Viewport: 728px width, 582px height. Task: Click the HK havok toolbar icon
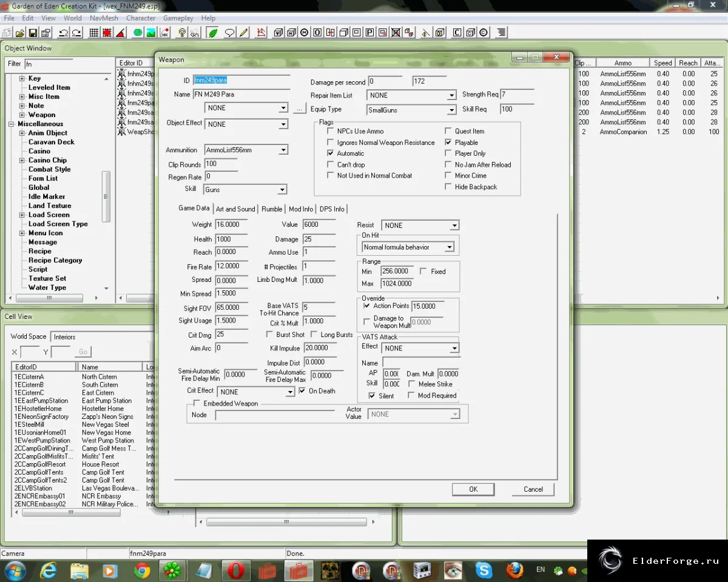(x=164, y=33)
